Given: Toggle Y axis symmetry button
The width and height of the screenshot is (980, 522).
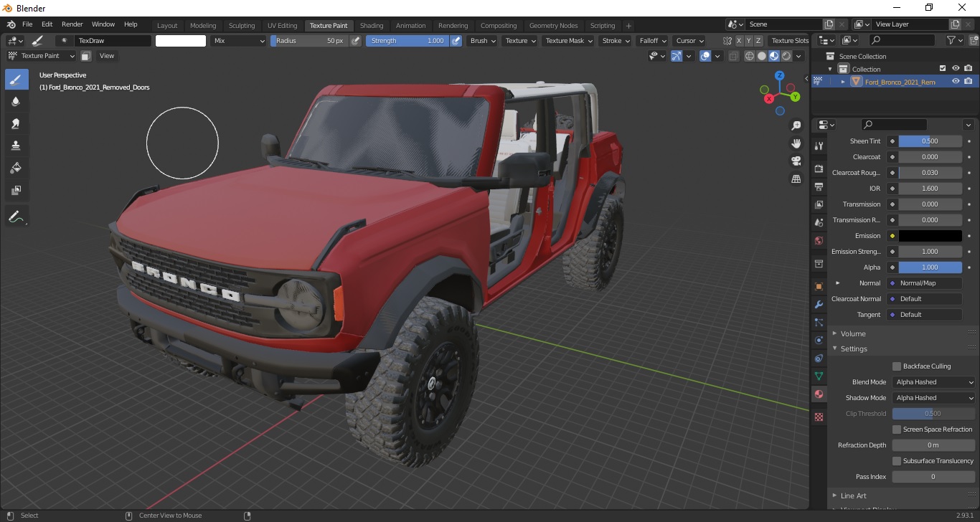Looking at the screenshot, I should point(748,41).
